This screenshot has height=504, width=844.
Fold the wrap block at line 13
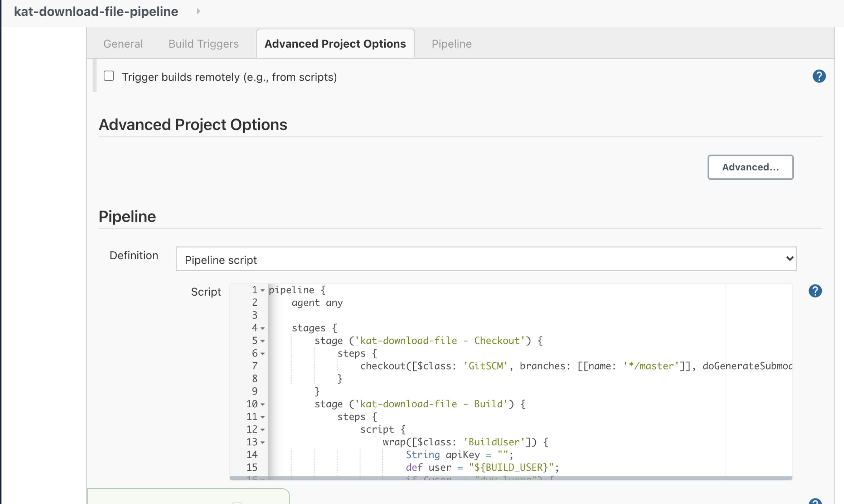click(263, 442)
